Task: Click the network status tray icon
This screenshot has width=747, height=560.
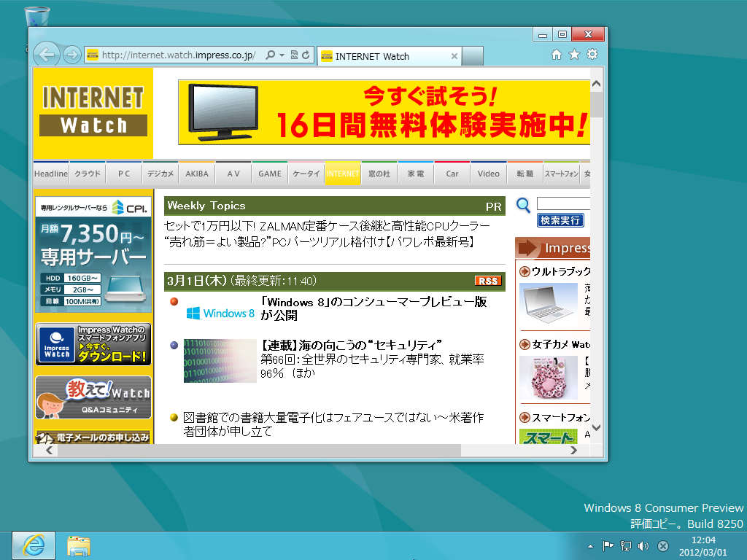Action: pos(625,546)
